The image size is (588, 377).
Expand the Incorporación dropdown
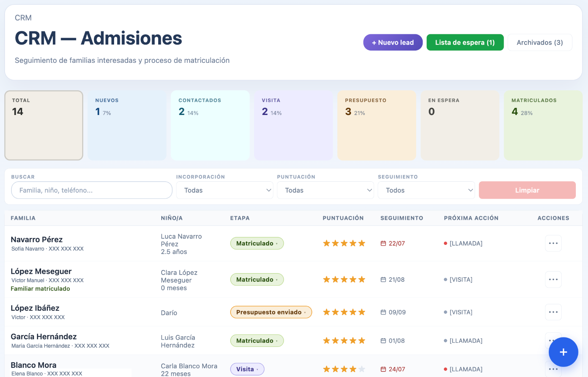pos(224,190)
